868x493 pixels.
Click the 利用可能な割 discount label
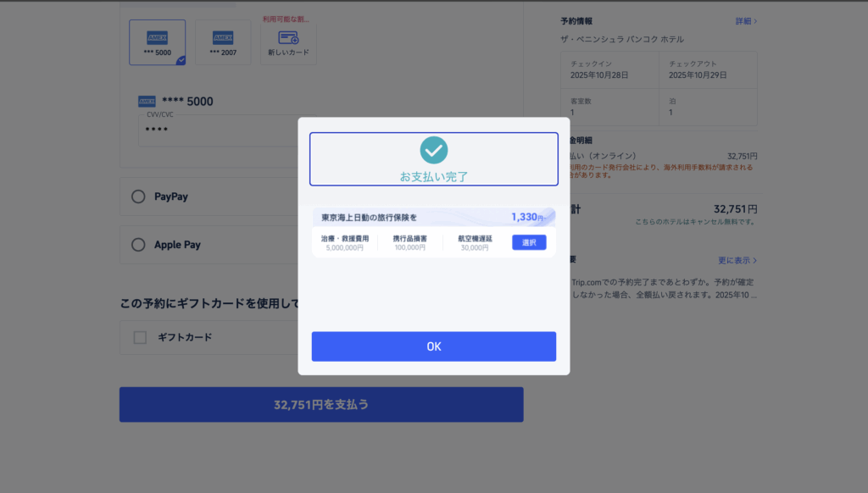[x=286, y=19]
